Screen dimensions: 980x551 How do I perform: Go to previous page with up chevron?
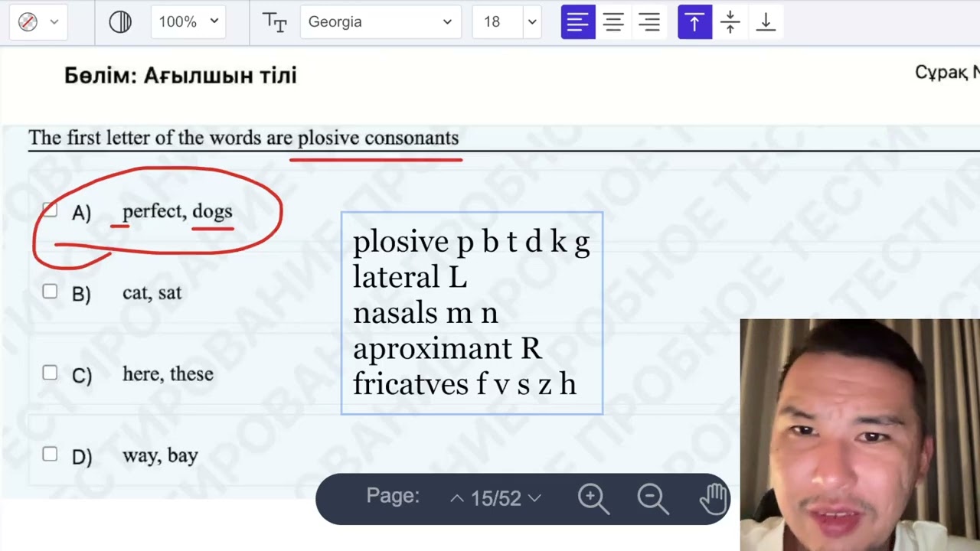(457, 498)
